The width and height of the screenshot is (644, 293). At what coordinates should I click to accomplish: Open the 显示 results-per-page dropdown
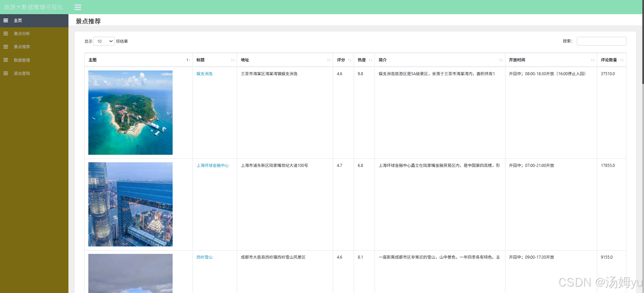[104, 41]
